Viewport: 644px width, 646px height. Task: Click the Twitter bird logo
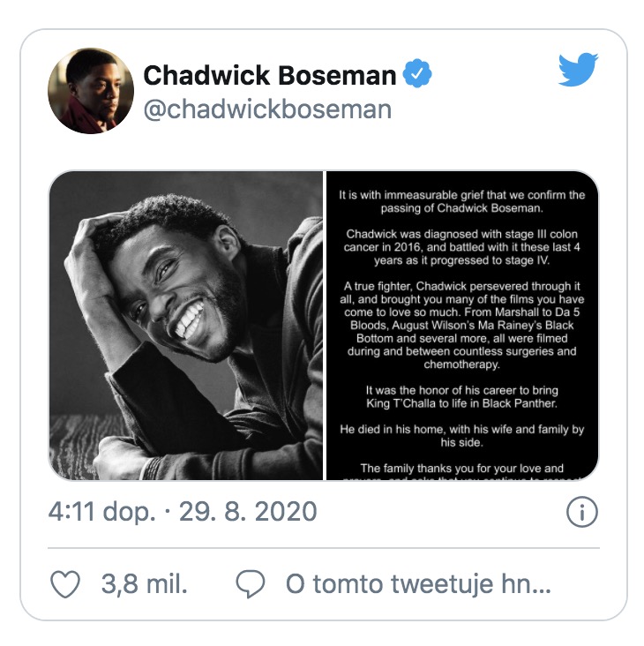[578, 70]
